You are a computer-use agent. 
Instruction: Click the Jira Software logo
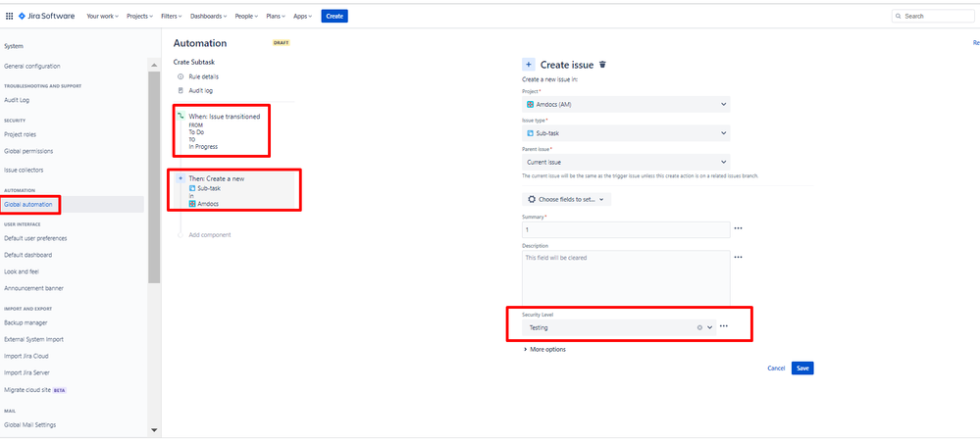(x=46, y=17)
